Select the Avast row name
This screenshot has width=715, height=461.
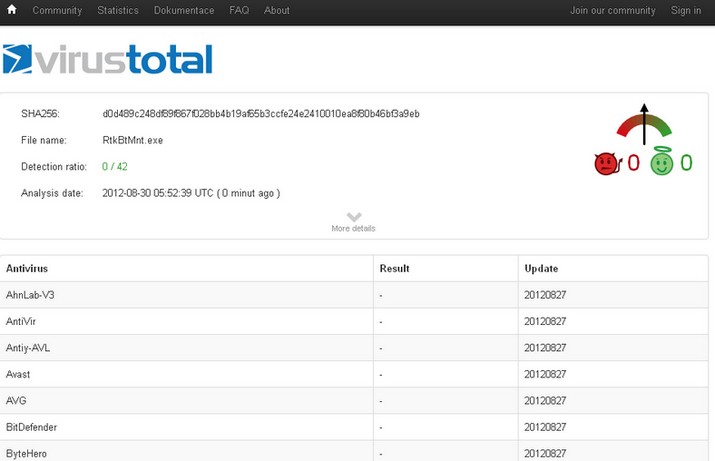tap(18, 374)
